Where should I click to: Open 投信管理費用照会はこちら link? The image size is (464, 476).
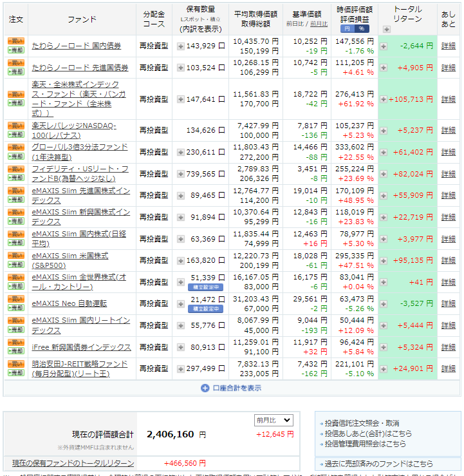coord(365,444)
